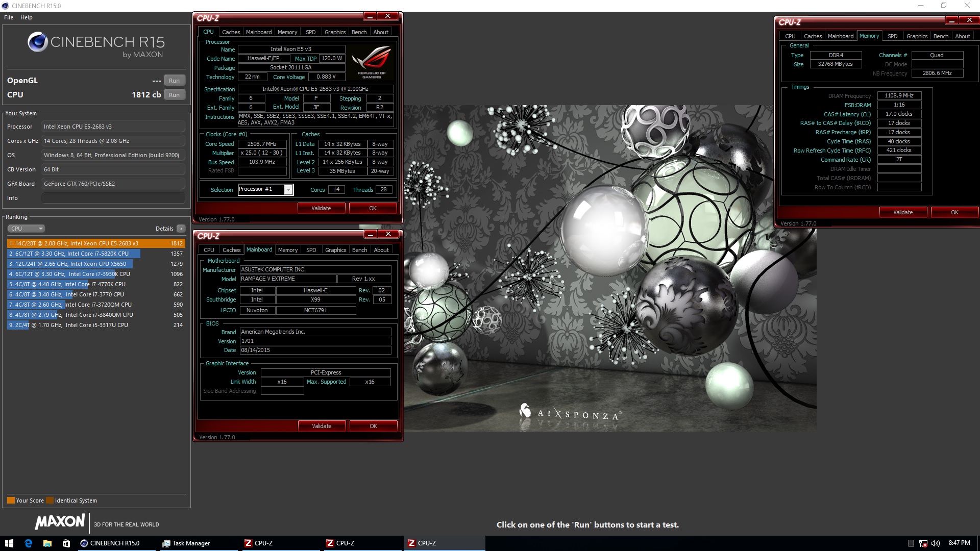This screenshot has width=980, height=551.
Task: Click the Info input field
Action: [x=113, y=198]
